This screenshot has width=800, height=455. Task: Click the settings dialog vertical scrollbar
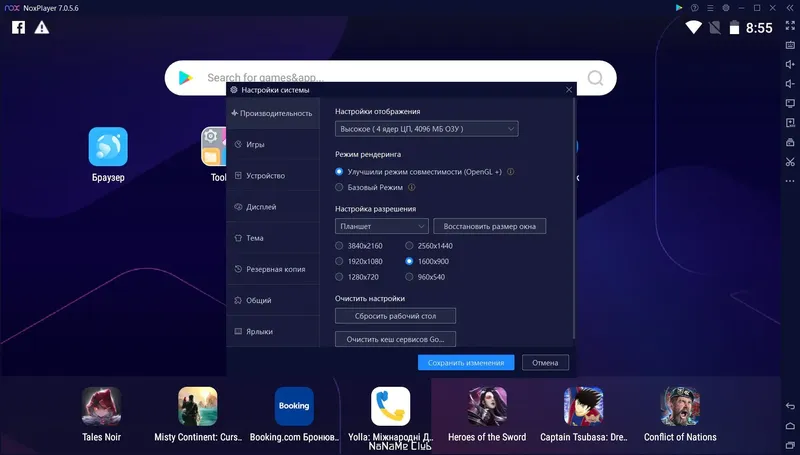click(574, 218)
